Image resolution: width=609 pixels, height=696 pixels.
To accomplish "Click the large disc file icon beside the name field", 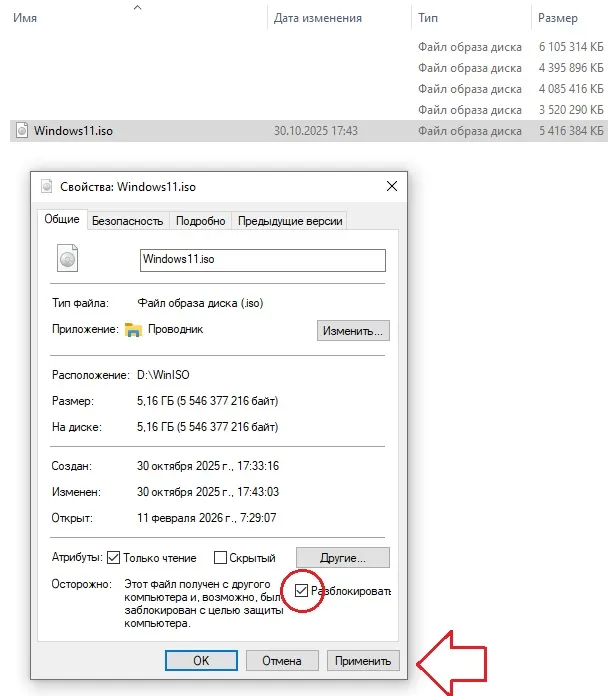I will click(67, 258).
